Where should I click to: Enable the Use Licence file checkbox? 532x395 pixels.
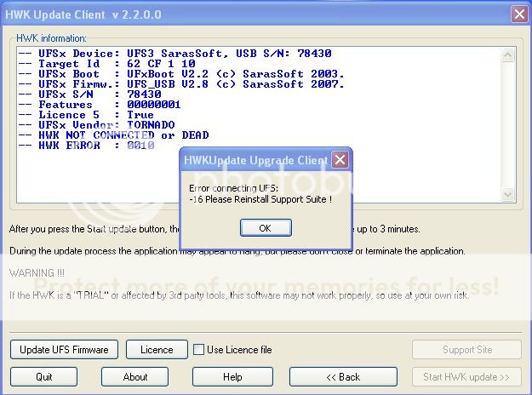pyautogui.click(x=198, y=350)
